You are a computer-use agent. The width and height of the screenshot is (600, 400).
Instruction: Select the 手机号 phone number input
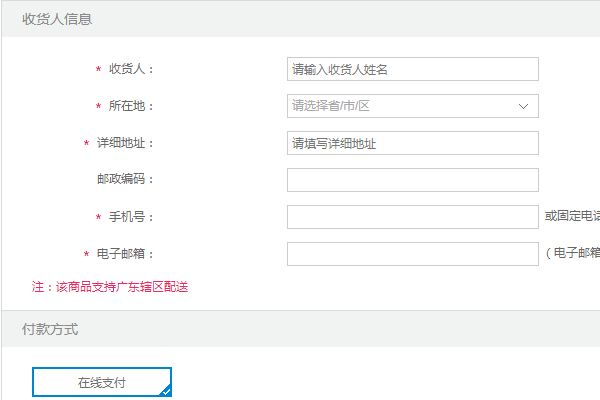(412, 217)
